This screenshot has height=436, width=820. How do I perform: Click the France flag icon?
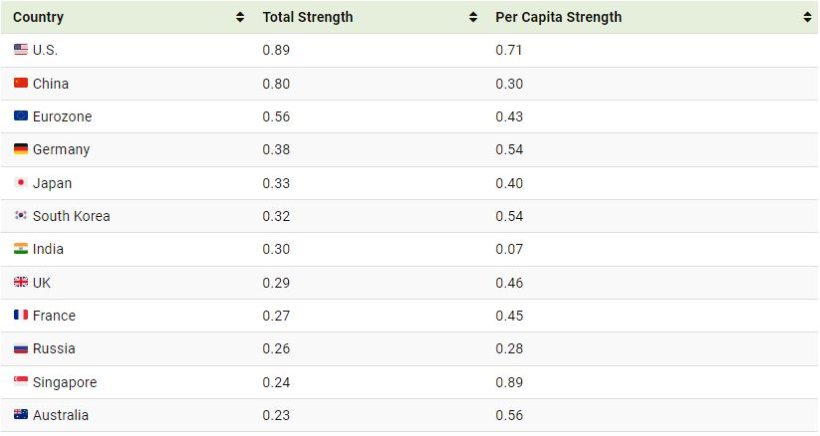coord(21,315)
